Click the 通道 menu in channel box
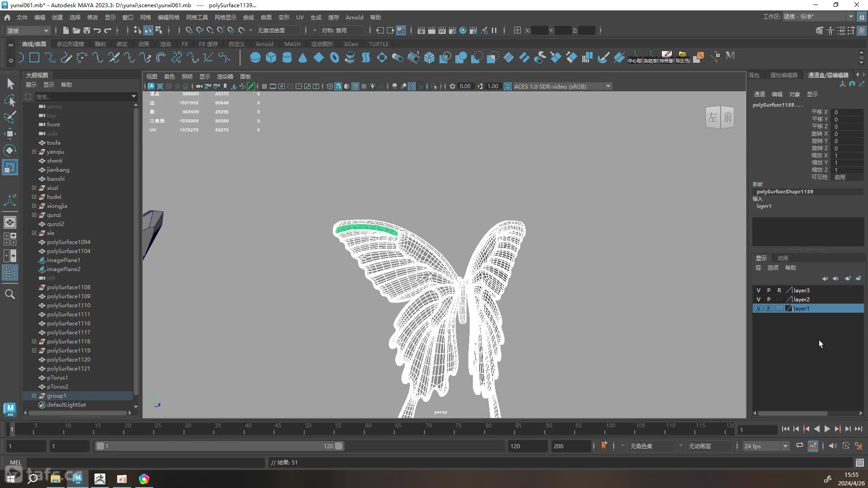This screenshot has height=488, width=868. pos(759,94)
